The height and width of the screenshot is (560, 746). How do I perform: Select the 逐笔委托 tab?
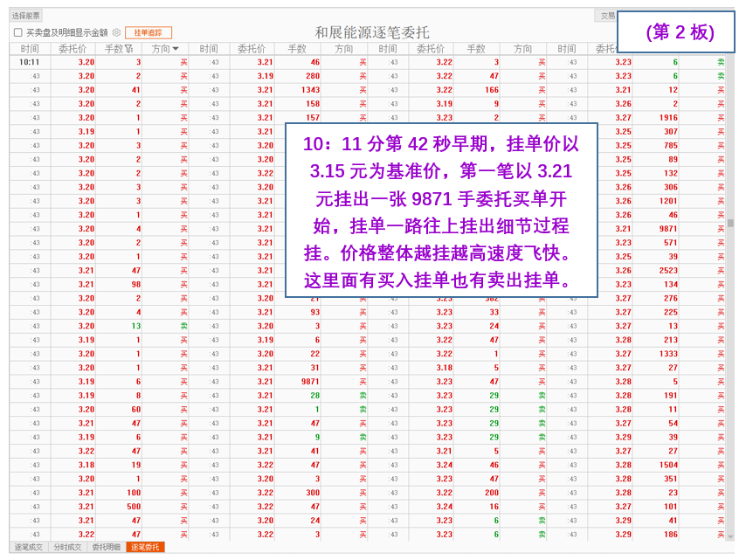(x=145, y=547)
